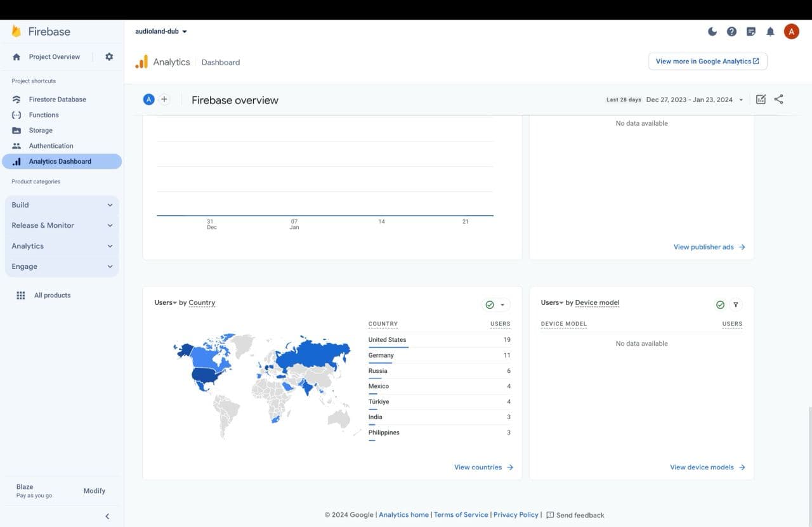Open notifications bell icon
The height and width of the screenshot is (527, 812).
click(770, 31)
